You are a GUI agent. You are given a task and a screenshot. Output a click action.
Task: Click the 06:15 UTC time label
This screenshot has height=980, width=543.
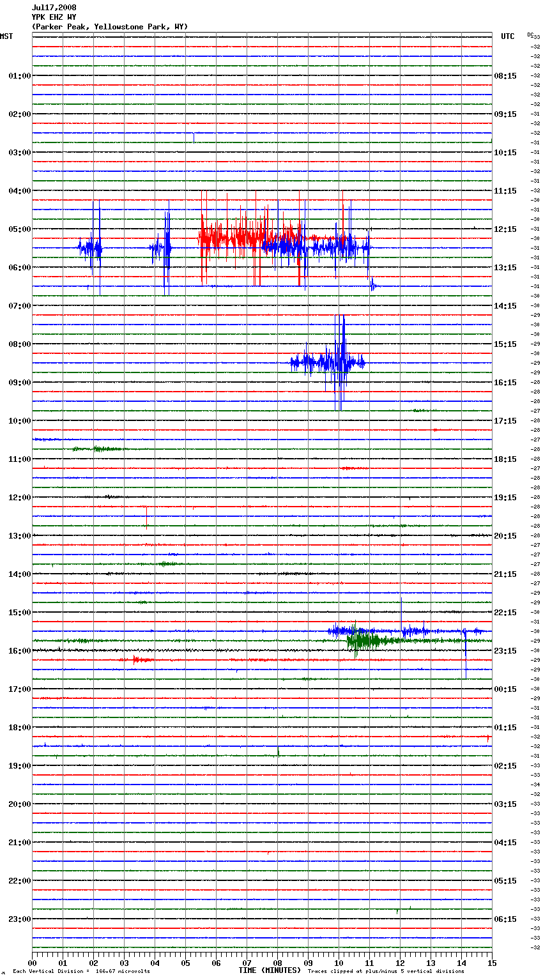coord(505,919)
